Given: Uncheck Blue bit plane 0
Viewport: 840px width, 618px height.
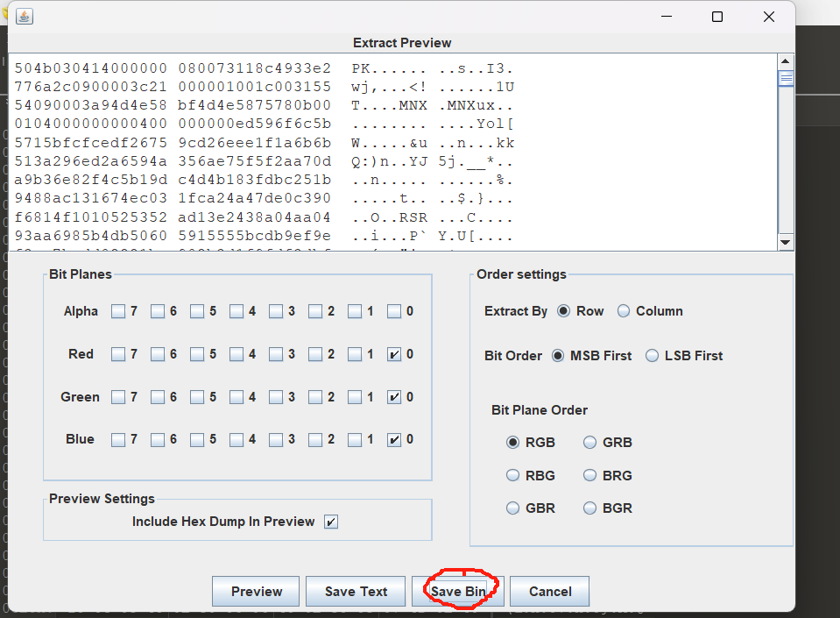Looking at the screenshot, I should click(x=394, y=439).
